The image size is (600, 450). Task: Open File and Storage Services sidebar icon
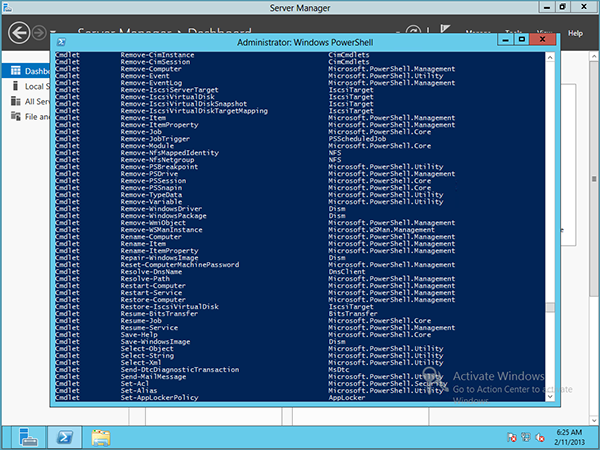[x=16, y=116]
